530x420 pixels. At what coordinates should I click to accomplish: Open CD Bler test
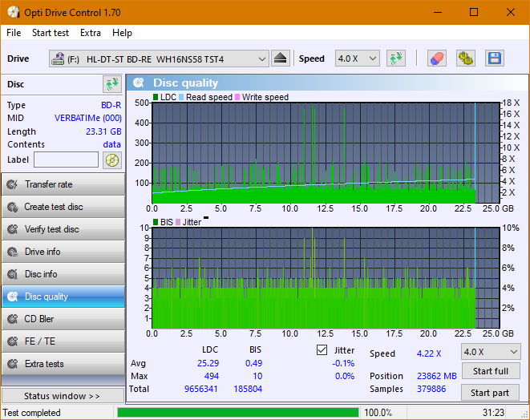pyautogui.click(x=63, y=319)
